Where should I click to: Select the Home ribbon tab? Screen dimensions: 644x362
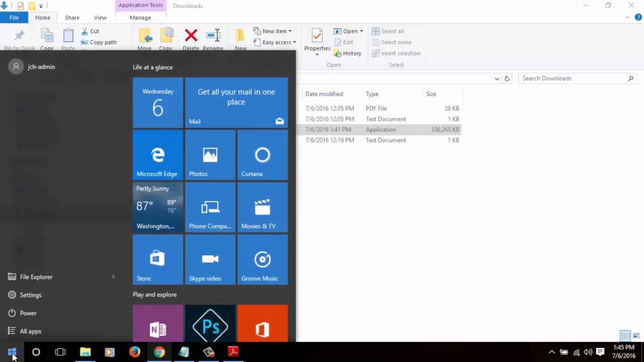coord(43,18)
